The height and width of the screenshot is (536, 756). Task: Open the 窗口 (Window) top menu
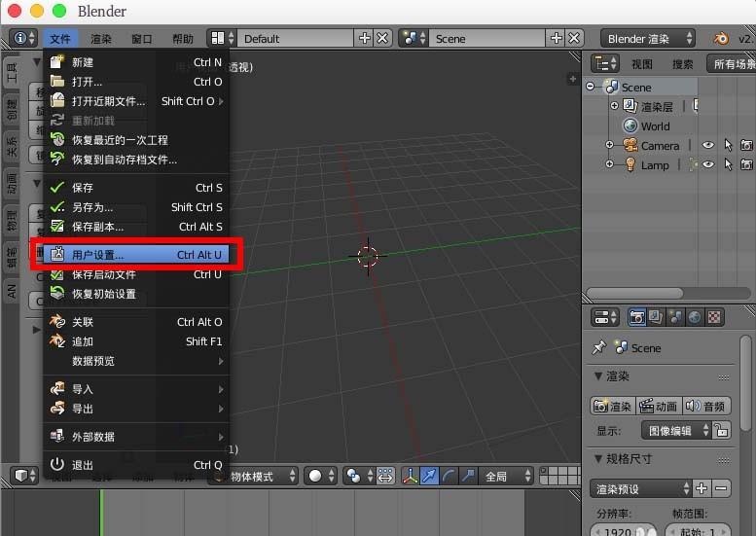[142, 39]
